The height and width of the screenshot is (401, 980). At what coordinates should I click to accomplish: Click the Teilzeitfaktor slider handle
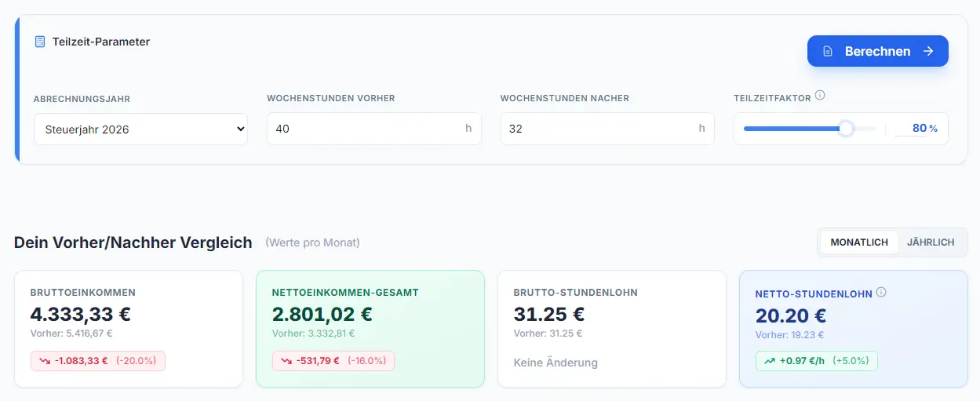point(846,129)
